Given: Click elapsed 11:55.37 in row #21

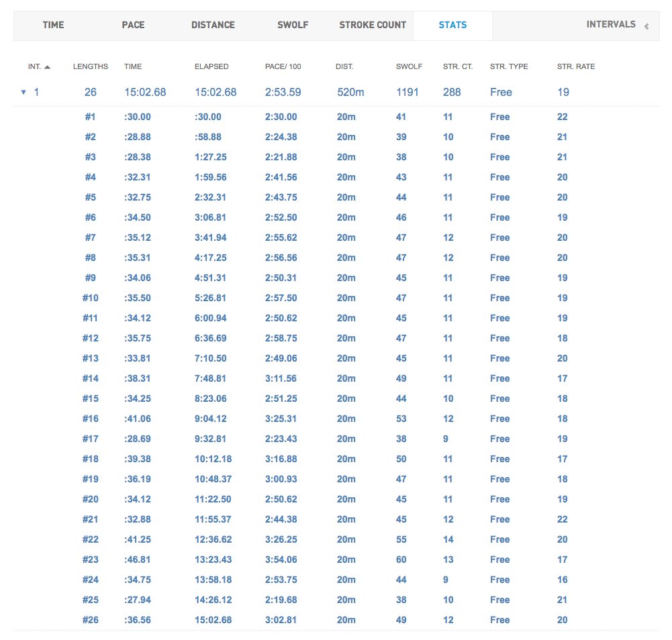Looking at the screenshot, I should pyautogui.click(x=213, y=520).
